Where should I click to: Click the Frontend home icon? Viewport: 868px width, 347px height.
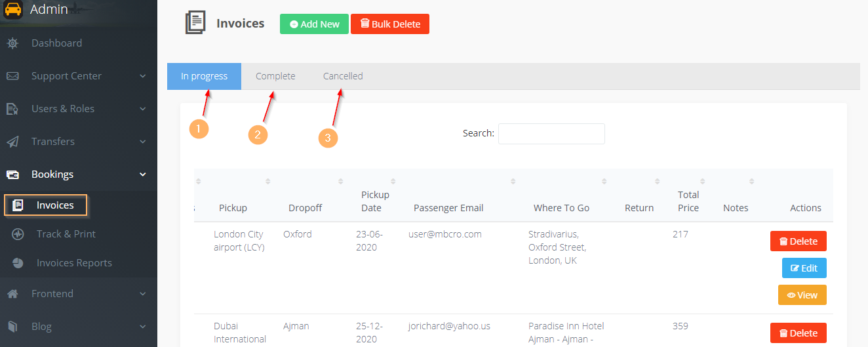12,294
